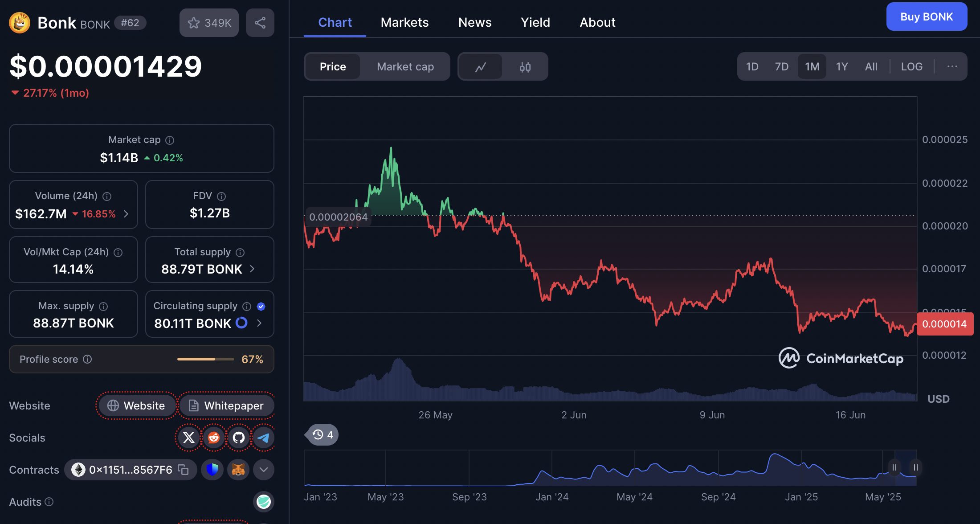This screenshot has height=524, width=980.
Task: Open the audit provider green icon
Action: 264,502
